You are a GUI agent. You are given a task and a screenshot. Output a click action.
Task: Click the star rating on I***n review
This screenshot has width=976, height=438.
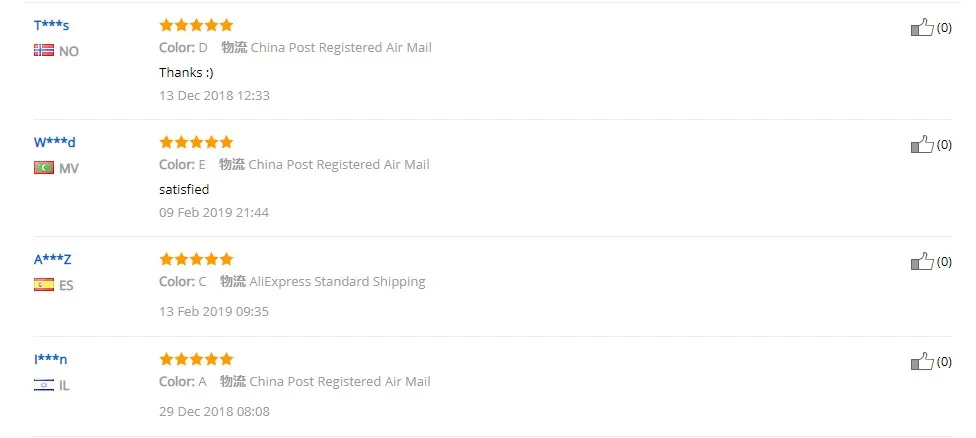pyautogui.click(x=196, y=359)
